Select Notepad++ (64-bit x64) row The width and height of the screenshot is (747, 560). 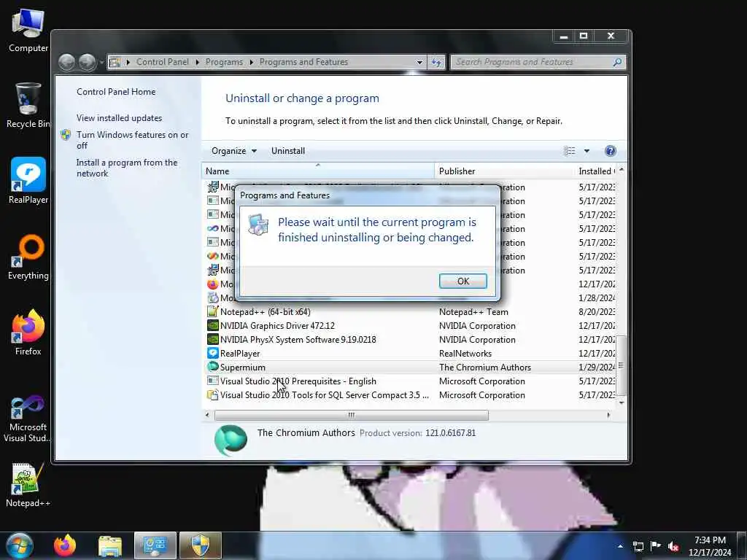tap(410, 312)
